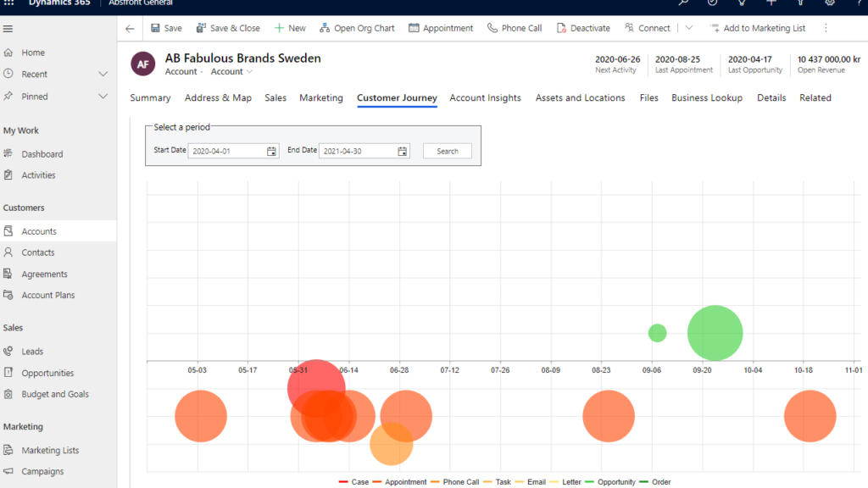This screenshot has height=488, width=868.
Task: Toggle Opportunity series in legend
Action: click(x=610, y=482)
